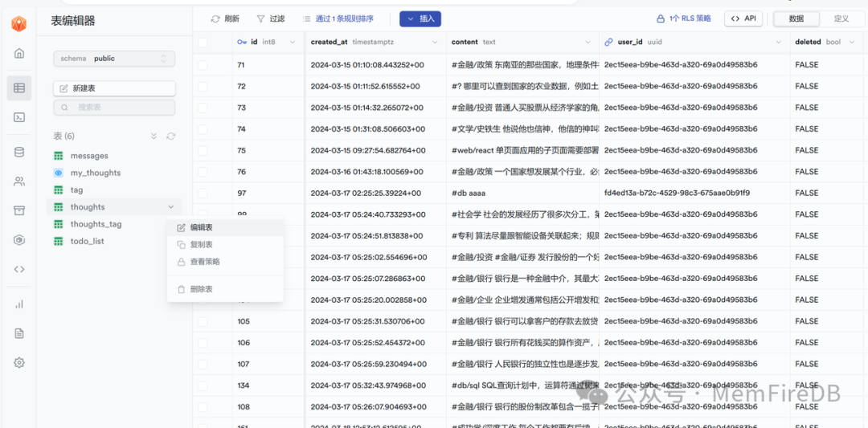This screenshot has width=868, height=428.
Task: Click the MemFire logo icon
Action: [18, 24]
